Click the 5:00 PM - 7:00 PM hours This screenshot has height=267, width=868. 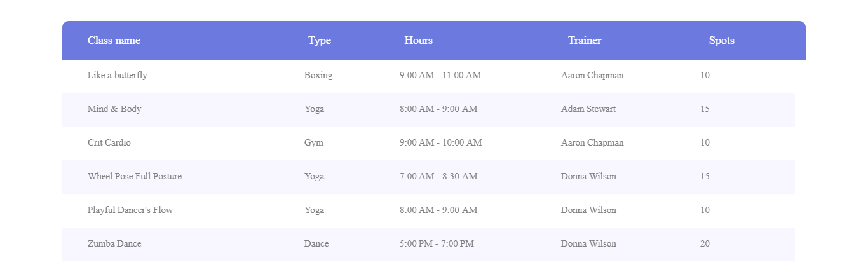pyautogui.click(x=437, y=243)
